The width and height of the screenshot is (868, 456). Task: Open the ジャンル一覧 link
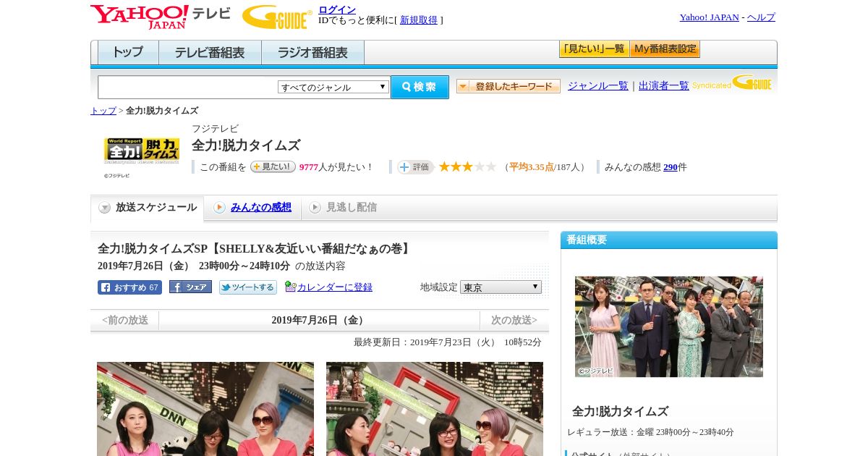click(x=597, y=85)
